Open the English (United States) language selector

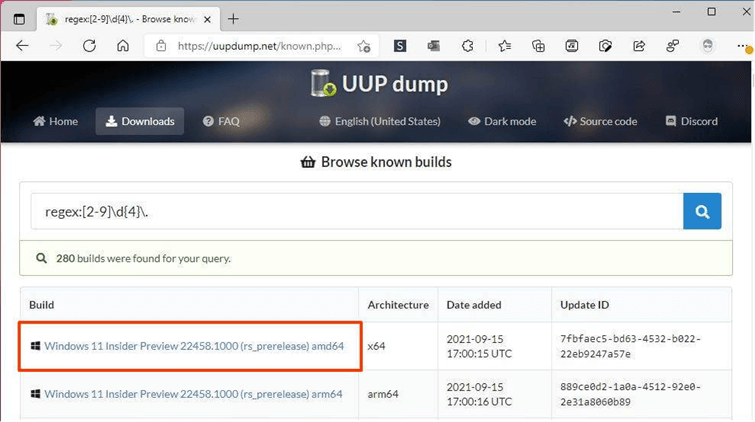pos(380,121)
